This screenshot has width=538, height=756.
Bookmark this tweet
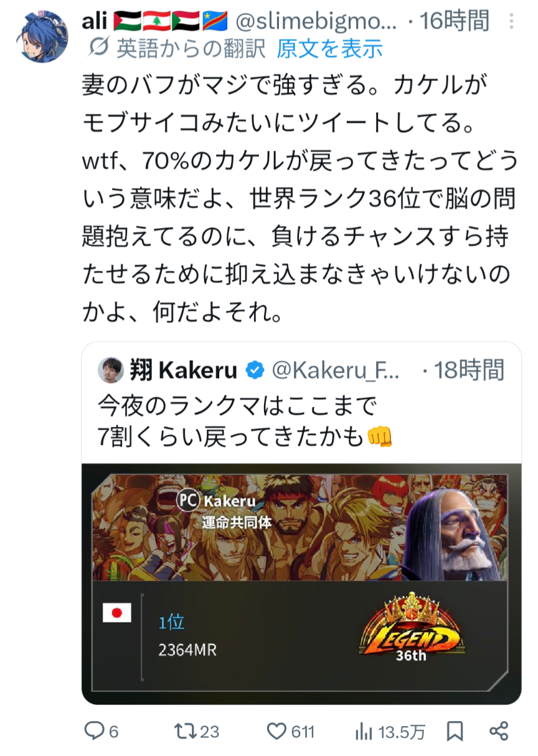(455, 731)
